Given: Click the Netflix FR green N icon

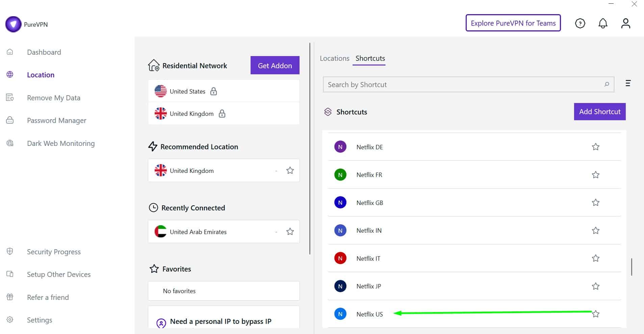Looking at the screenshot, I should click(340, 175).
